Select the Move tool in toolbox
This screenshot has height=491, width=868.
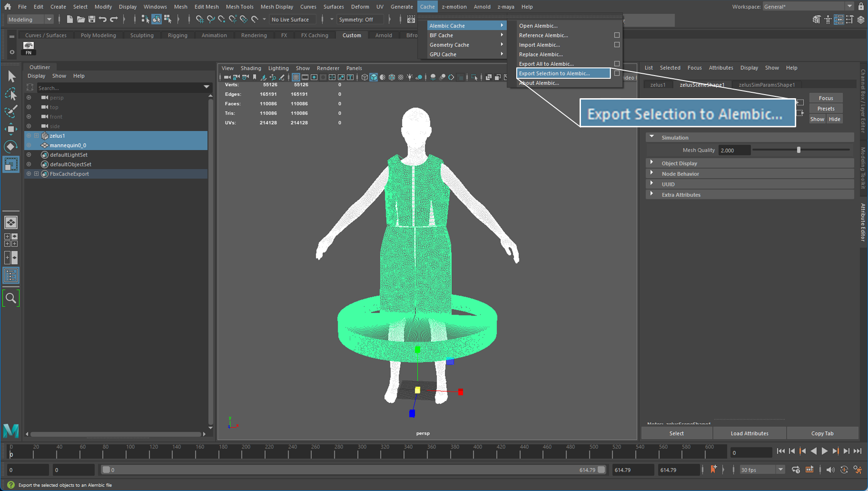pyautogui.click(x=11, y=129)
